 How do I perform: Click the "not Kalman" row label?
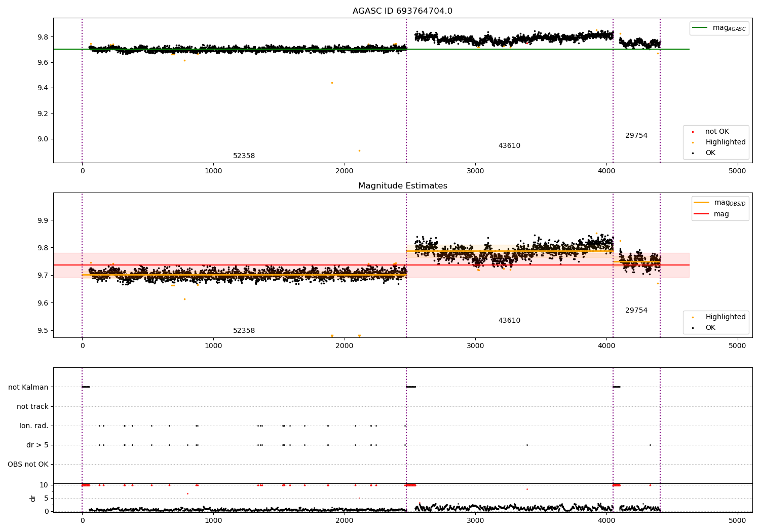coord(28,387)
